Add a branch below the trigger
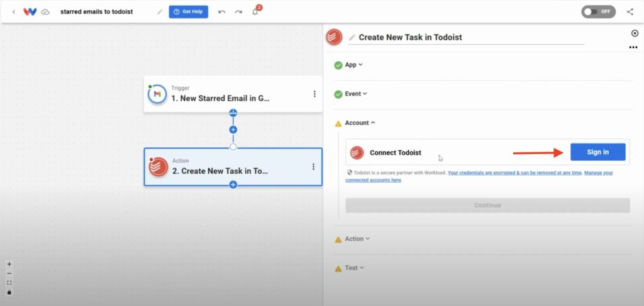The height and width of the screenshot is (306, 644). [x=233, y=113]
